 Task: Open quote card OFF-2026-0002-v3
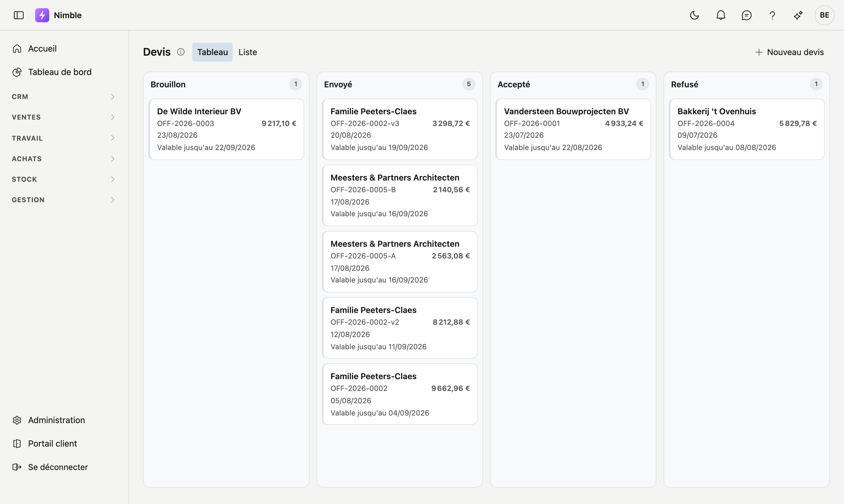400,129
